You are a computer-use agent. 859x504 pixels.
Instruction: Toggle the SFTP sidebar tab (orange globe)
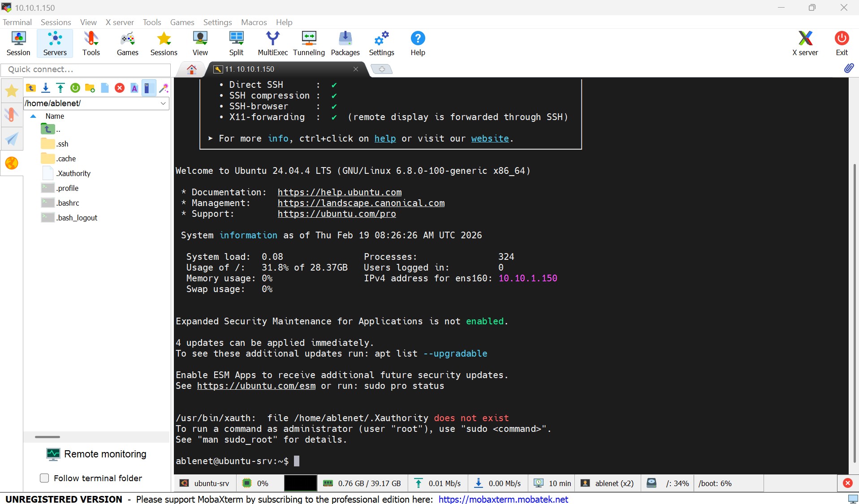(12, 163)
